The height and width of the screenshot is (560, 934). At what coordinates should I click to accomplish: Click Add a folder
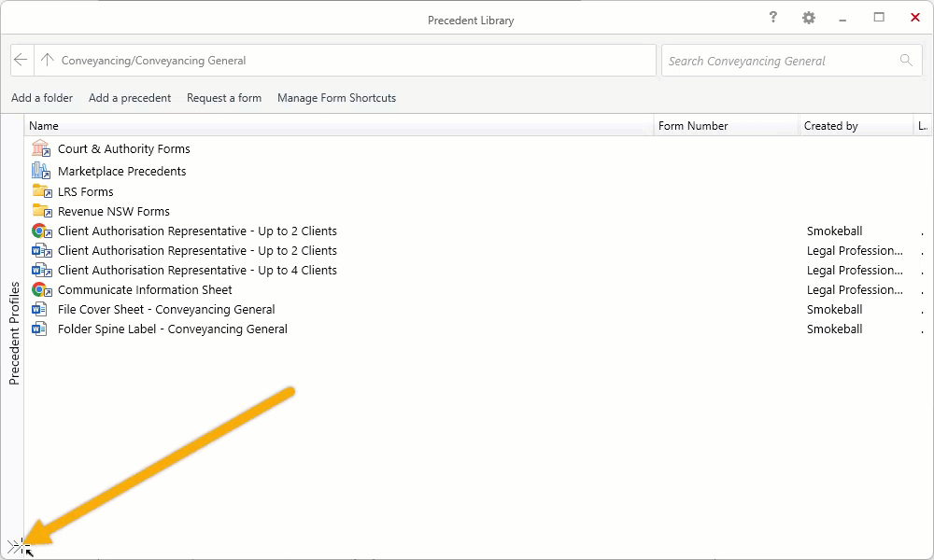tap(42, 98)
